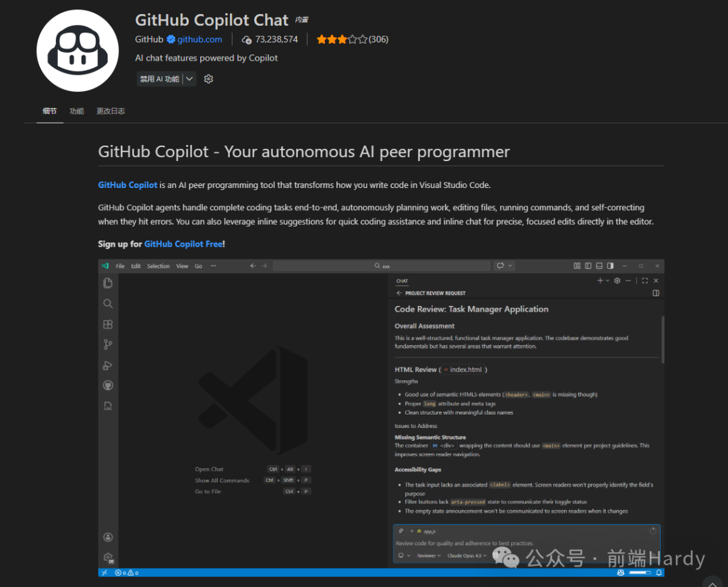Open the LOG file icon in activity bar
The height and width of the screenshot is (587, 728).
pyautogui.click(x=108, y=406)
